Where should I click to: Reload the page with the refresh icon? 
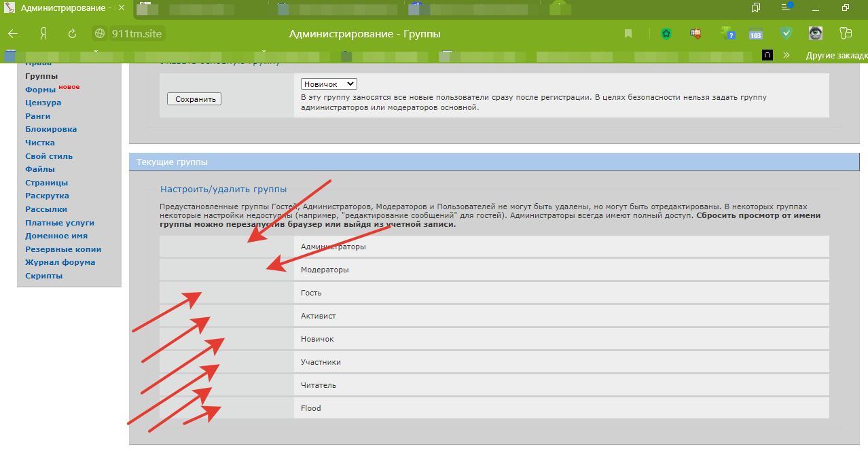[72, 34]
